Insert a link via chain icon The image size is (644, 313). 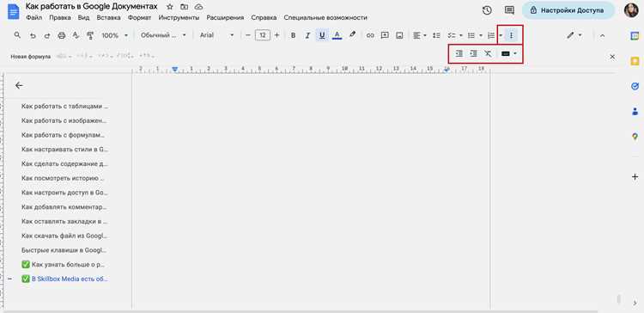tap(370, 36)
